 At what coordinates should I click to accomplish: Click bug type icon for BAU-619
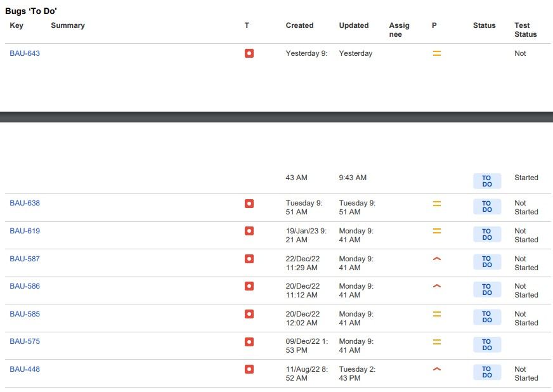click(249, 231)
